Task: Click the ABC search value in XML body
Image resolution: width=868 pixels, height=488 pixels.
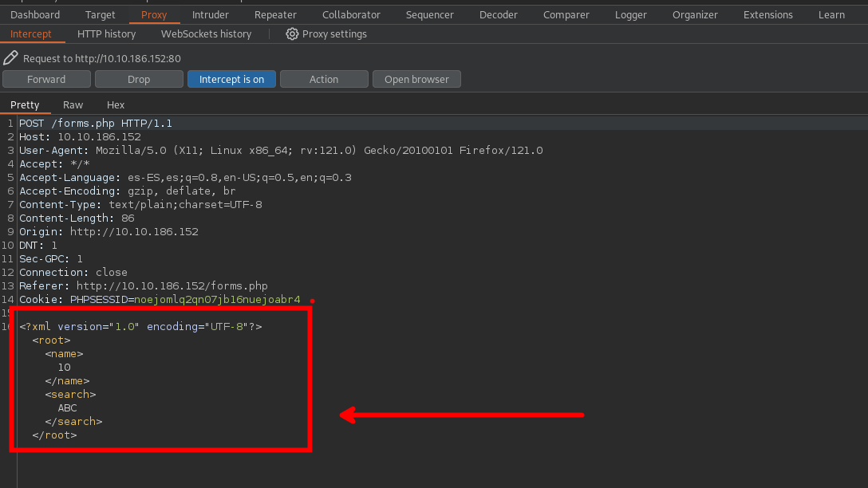Action: 67,408
